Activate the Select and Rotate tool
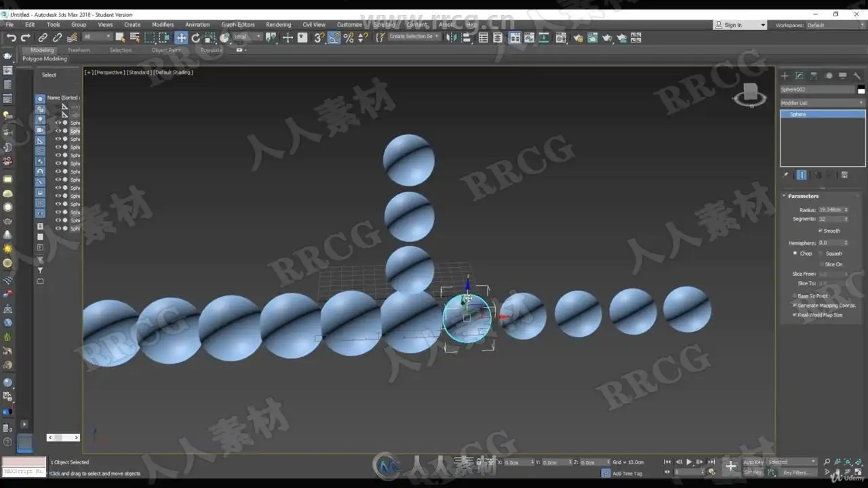The height and width of the screenshot is (488, 868). tap(196, 38)
